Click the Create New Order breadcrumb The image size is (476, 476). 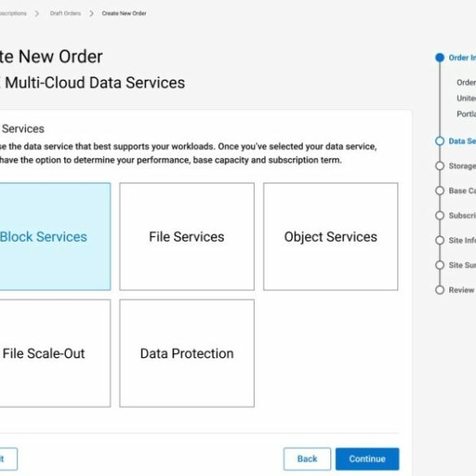[124, 13]
